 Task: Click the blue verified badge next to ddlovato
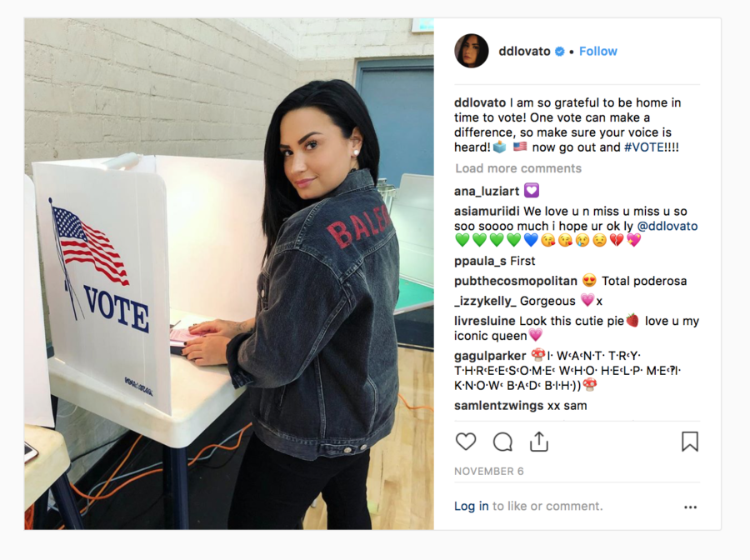[x=559, y=51]
